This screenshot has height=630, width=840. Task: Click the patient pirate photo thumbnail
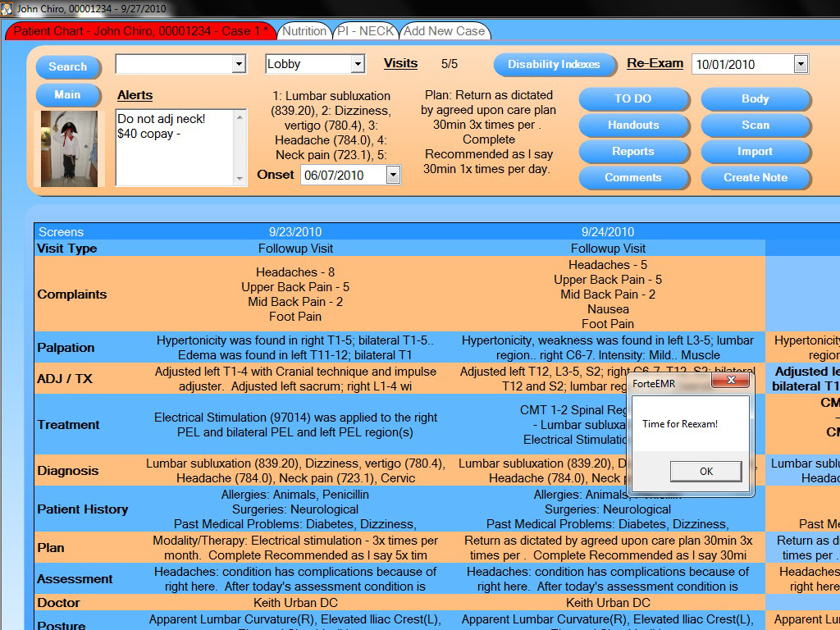69,148
